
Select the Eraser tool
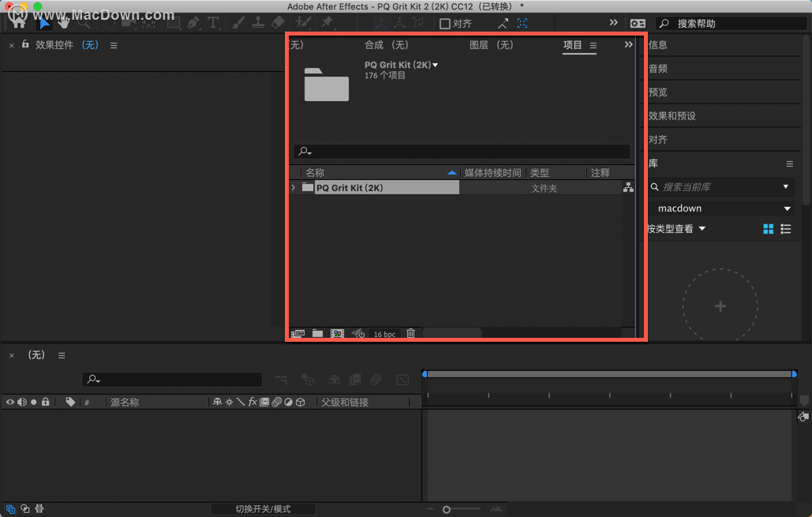pyautogui.click(x=278, y=23)
